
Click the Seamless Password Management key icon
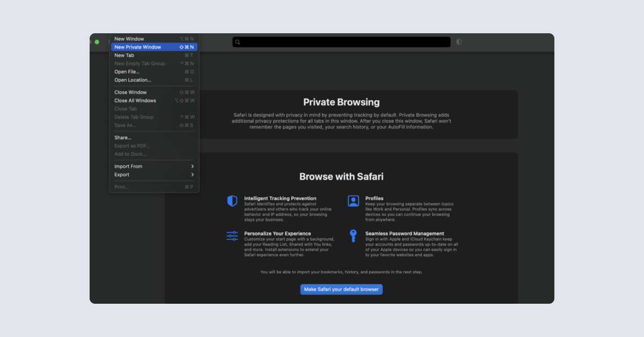coord(353,236)
